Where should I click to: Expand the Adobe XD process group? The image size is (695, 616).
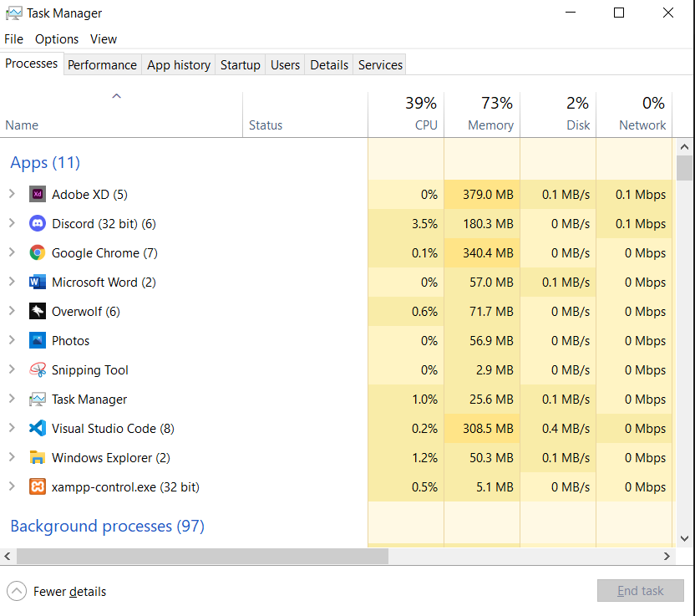click(x=12, y=195)
